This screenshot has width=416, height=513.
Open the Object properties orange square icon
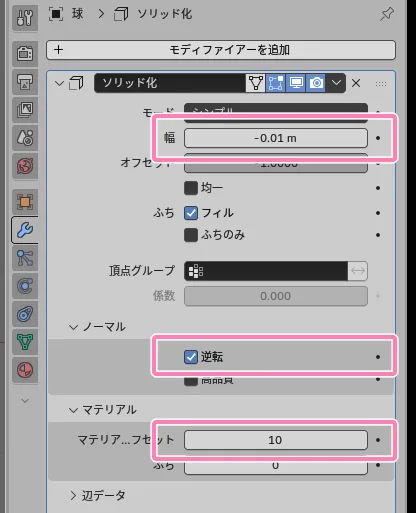[x=25, y=202]
